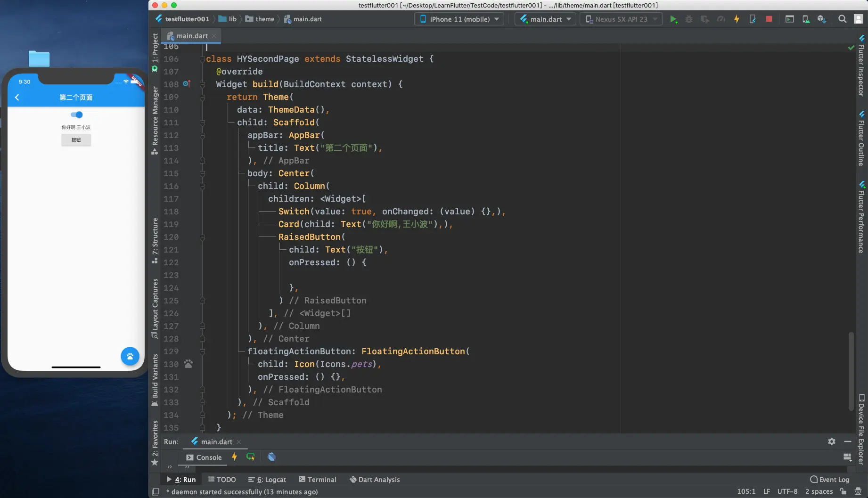868x498 pixels.
Task: Open Run panel settings gear
Action: (831, 441)
